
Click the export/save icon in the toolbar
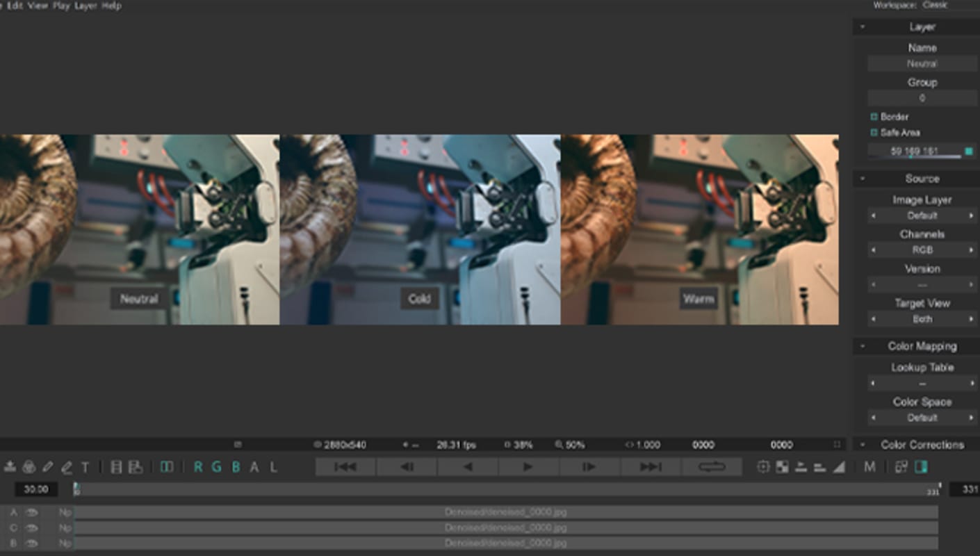point(10,467)
